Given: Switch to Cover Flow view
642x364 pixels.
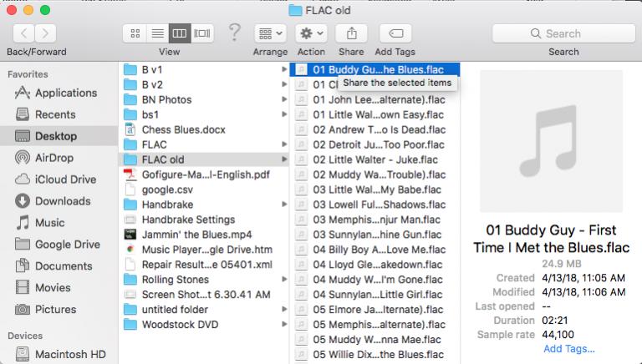Looking at the screenshot, I should pos(201,33).
